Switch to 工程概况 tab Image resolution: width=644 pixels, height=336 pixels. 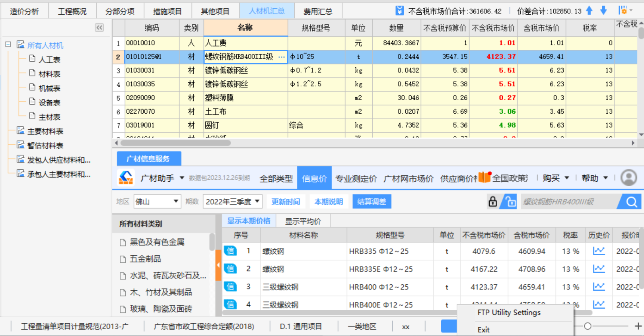72,11
